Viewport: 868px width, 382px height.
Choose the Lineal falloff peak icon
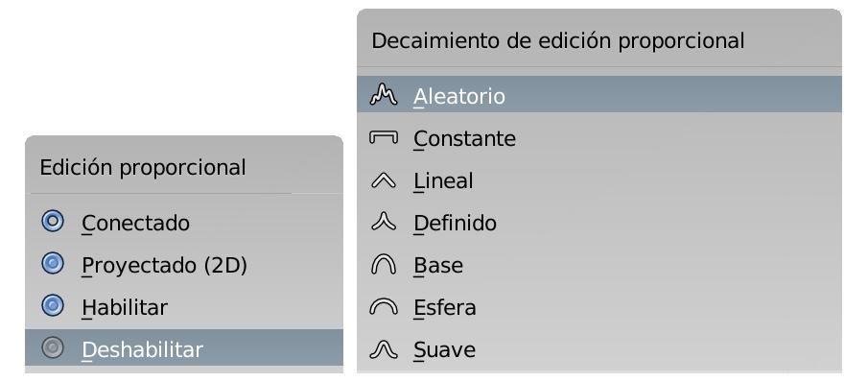(x=383, y=180)
